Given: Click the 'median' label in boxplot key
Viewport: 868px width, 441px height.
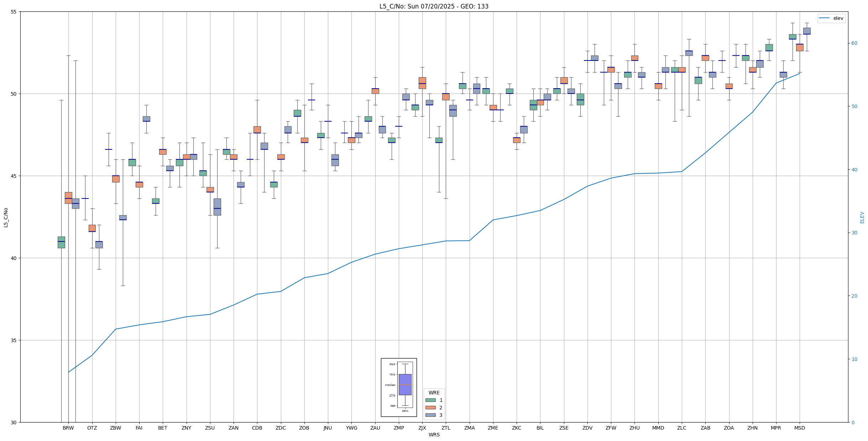Looking at the screenshot, I should (x=390, y=385).
